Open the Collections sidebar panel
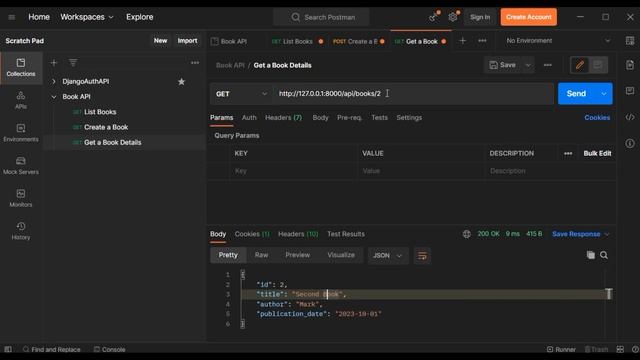 coord(21,68)
